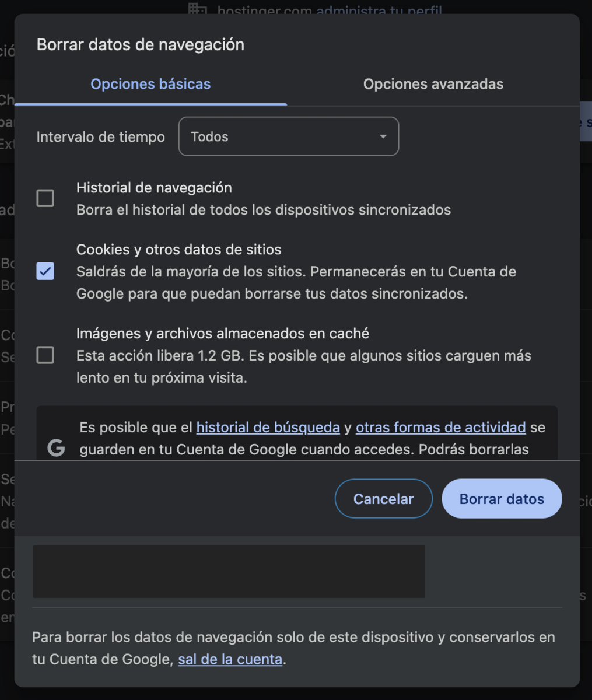Click the Historial de navegación label text
592x700 pixels.
[154, 187]
